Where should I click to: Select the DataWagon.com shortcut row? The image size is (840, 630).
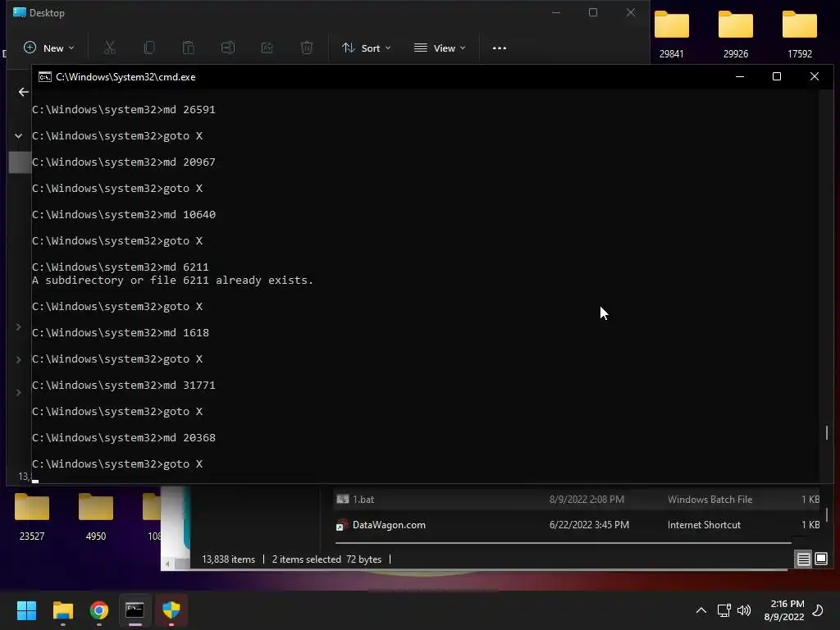tap(577, 525)
